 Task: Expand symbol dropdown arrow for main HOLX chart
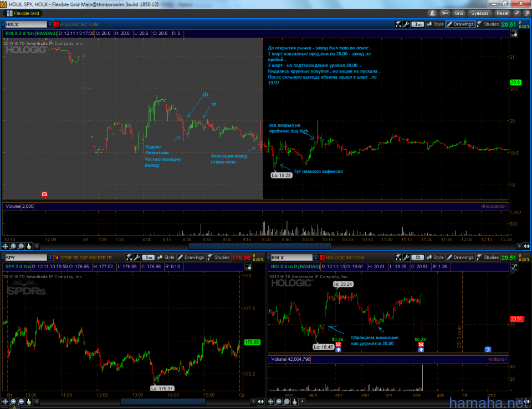(x=50, y=24)
